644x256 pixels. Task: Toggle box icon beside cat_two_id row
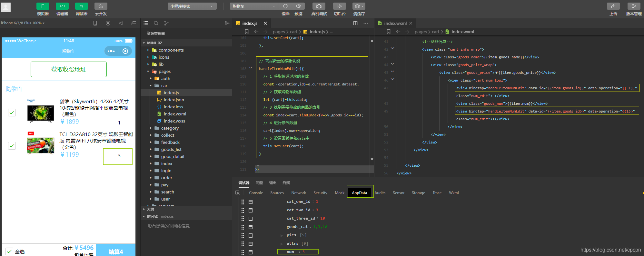[251, 210]
